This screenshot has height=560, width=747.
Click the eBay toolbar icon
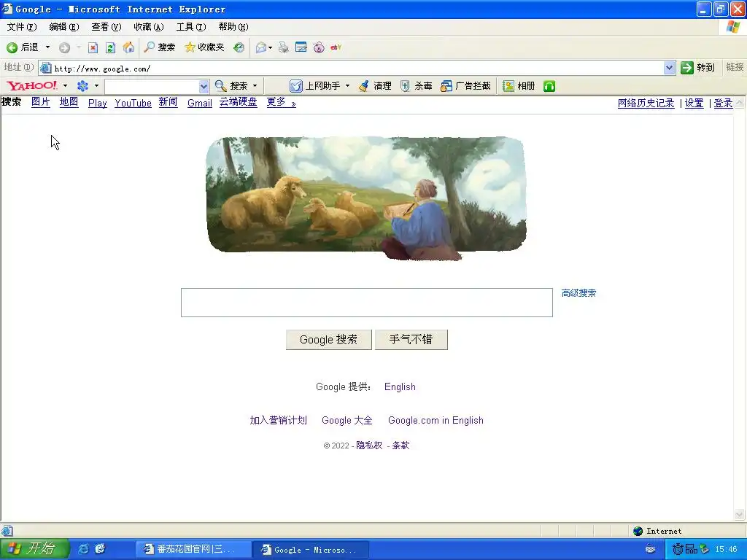(336, 47)
